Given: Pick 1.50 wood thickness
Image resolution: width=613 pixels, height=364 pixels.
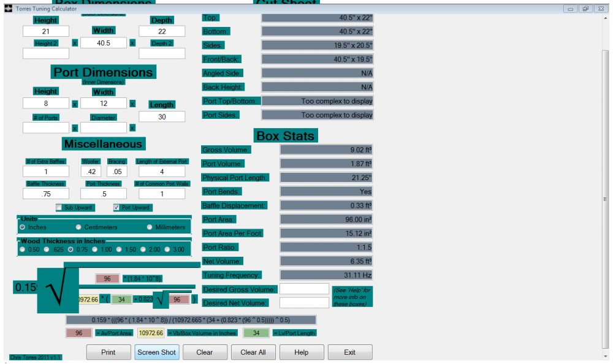Looking at the screenshot, I should [119, 249].
